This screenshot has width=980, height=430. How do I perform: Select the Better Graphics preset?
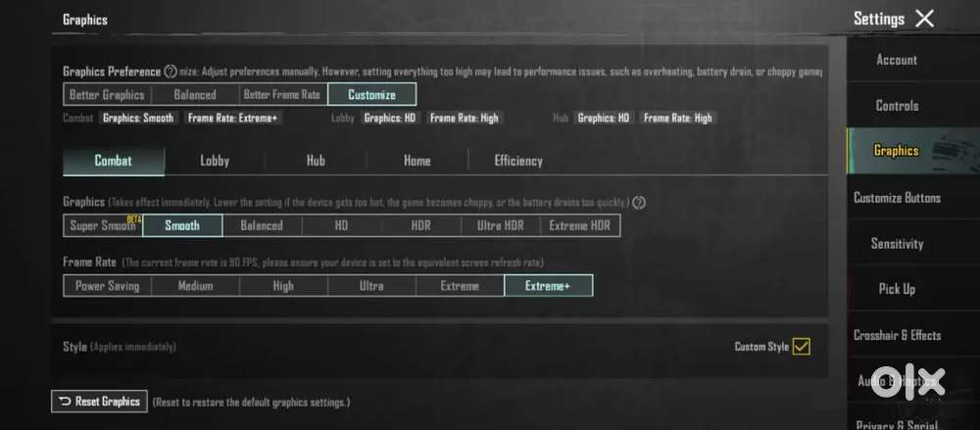108,95
